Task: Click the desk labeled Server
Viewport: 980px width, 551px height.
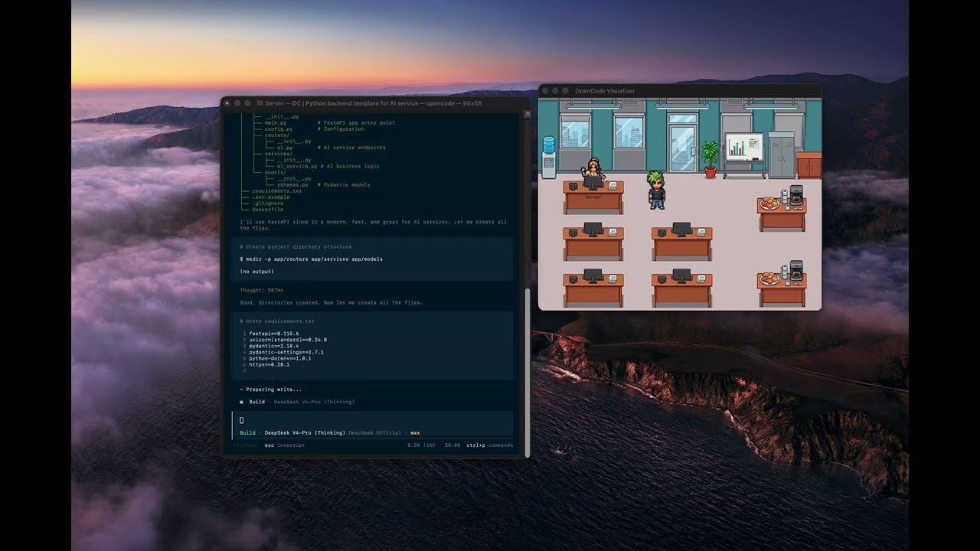Action: 593,197
